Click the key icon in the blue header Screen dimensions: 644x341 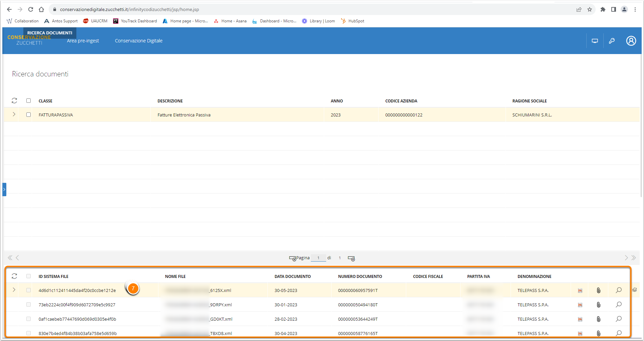(x=612, y=41)
